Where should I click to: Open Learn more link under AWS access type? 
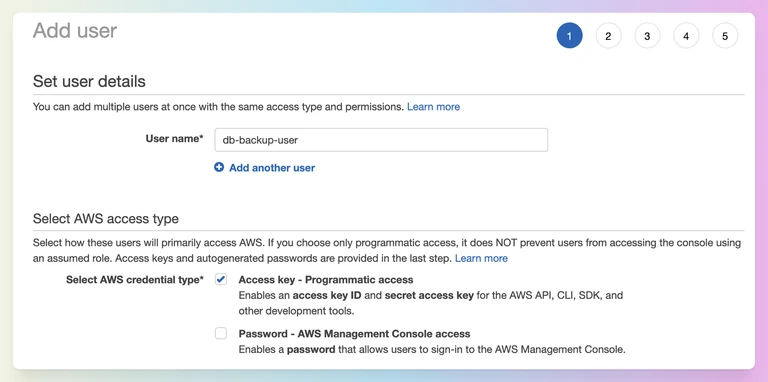coord(481,258)
